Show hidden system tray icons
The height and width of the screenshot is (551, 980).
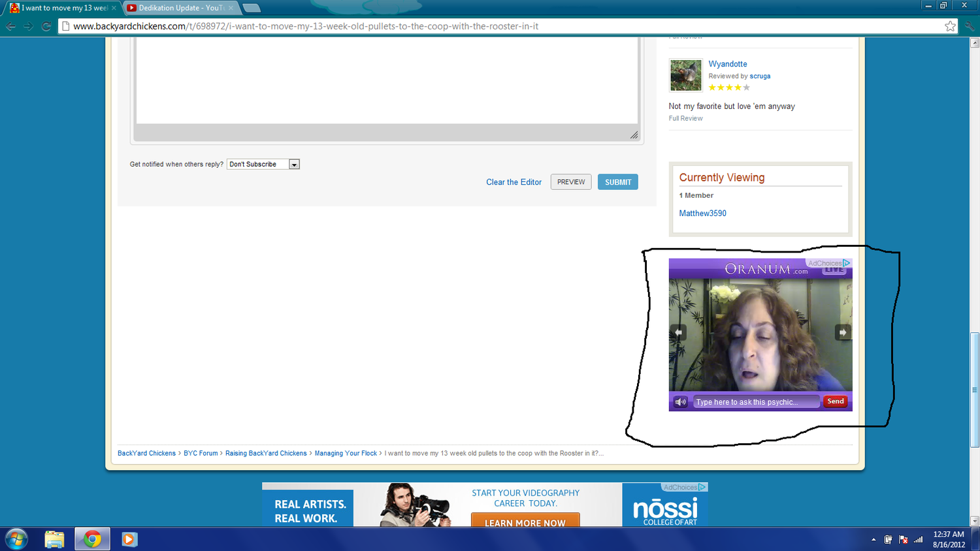tap(874, 540)
